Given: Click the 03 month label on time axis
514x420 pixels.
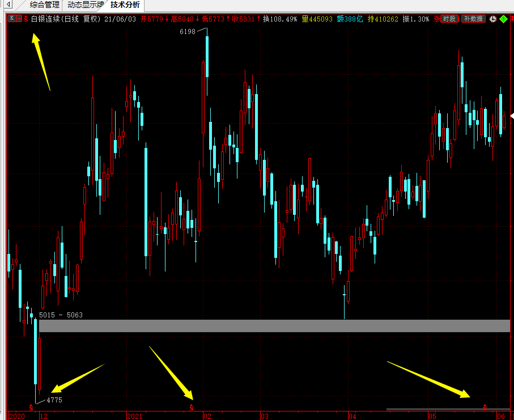Looking at the screenshot, I should [265, 416].
